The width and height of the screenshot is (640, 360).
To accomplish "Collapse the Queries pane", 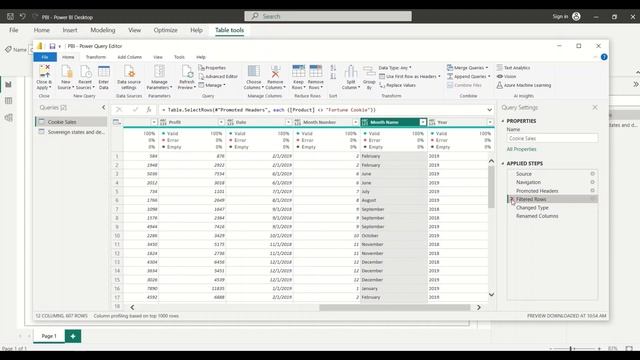I will click(104, 107).
